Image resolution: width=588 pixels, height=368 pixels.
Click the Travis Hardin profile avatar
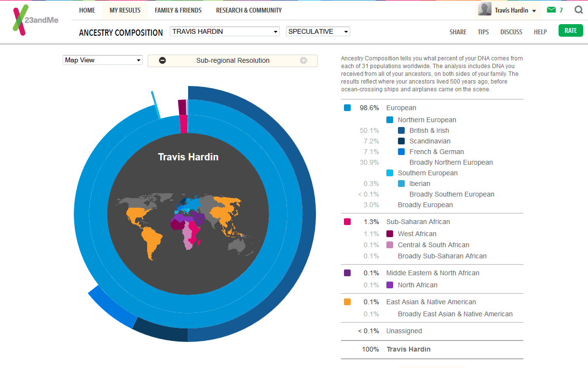pos(485,9)
